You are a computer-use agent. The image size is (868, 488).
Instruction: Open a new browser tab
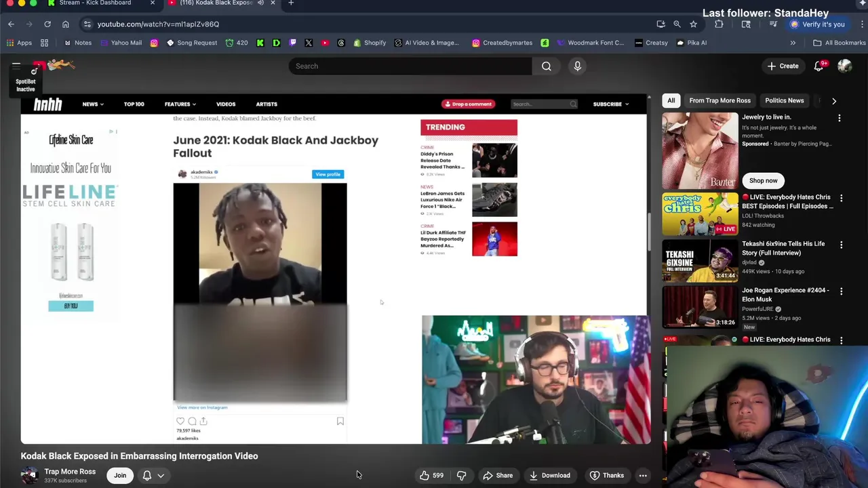291,3
